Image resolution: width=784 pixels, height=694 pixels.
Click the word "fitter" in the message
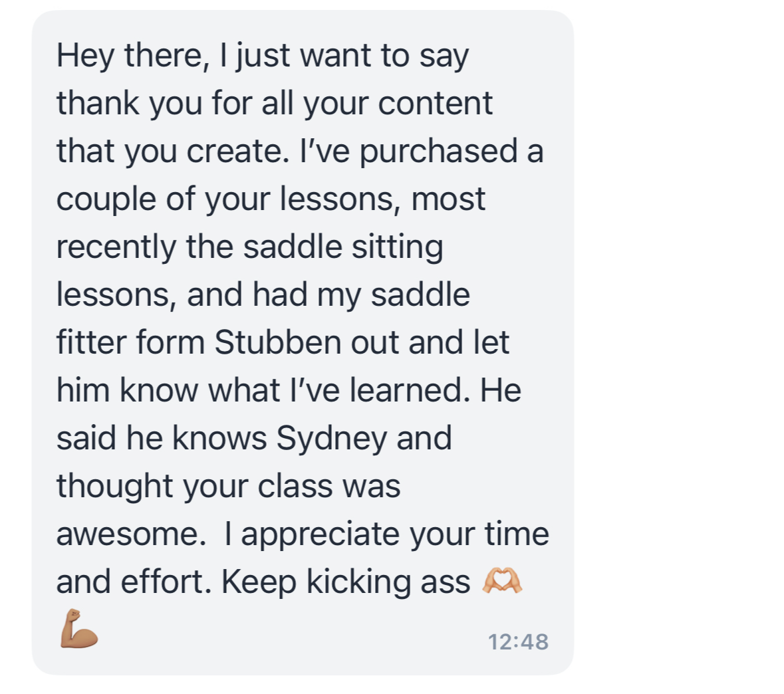coord(91,342)
